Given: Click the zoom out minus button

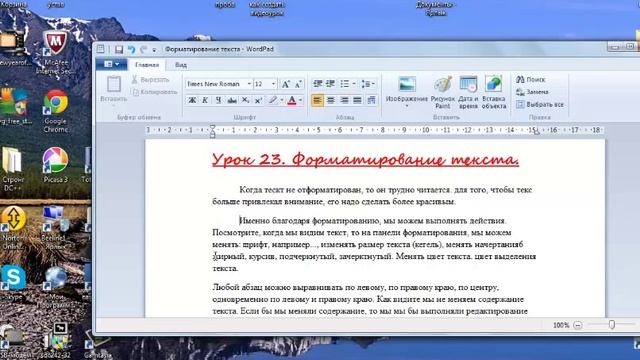Looking at the screenshot, I should click(578, 325).
